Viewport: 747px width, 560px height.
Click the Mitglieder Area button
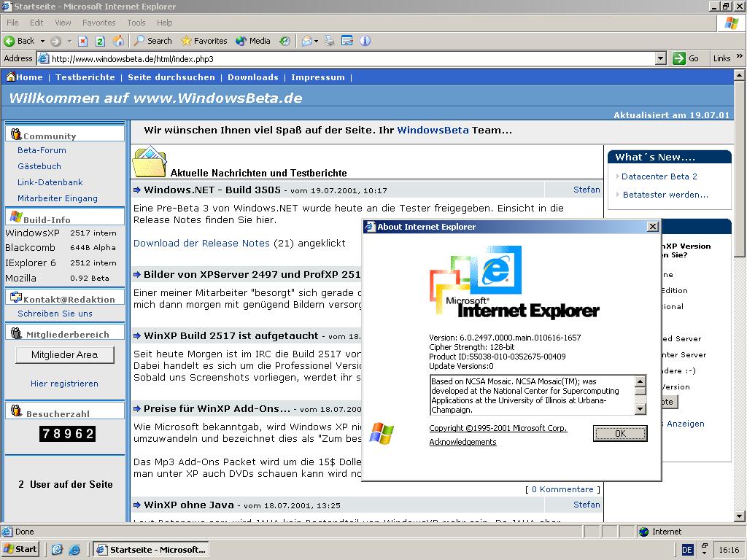point(65,355)
